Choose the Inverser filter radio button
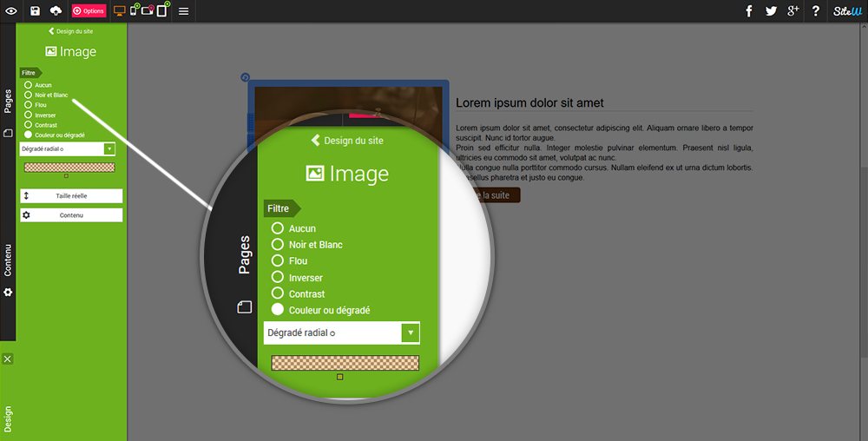This screenshot has height=441, width=868. [29, 115]
